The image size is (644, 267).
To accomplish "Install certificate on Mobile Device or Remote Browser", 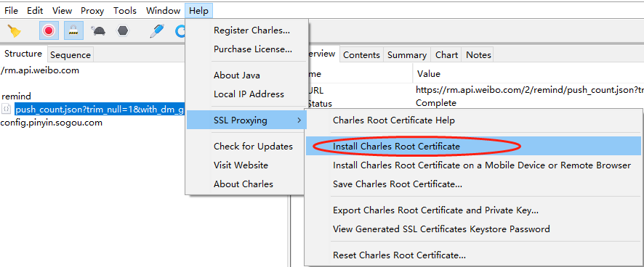I will pyautogui.click(x=473, y=165).
